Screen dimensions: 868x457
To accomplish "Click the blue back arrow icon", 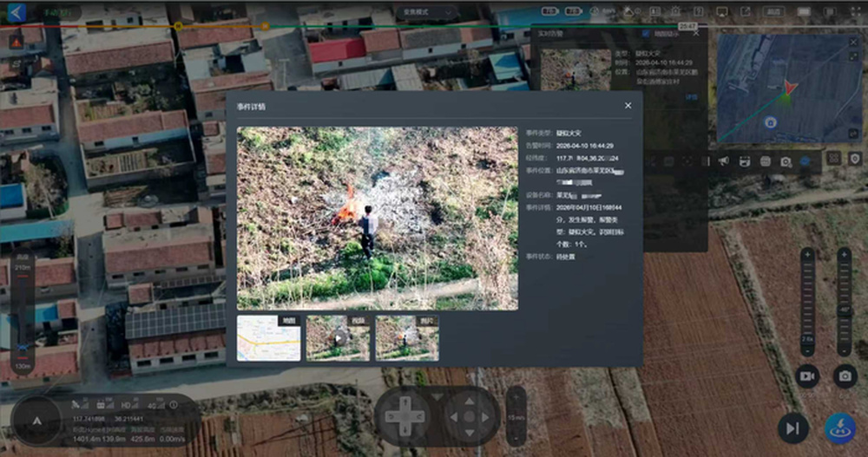I will click(16, 12).
